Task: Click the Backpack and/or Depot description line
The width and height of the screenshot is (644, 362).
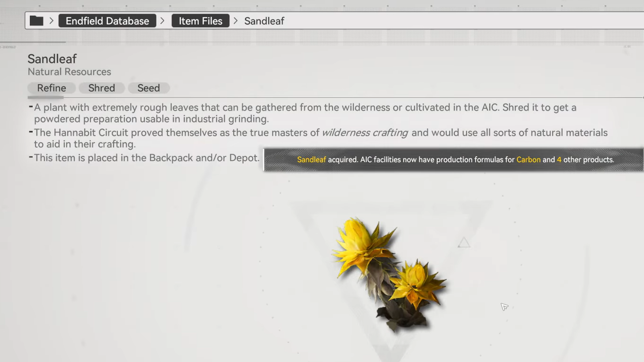Action: tap(147, 158)
